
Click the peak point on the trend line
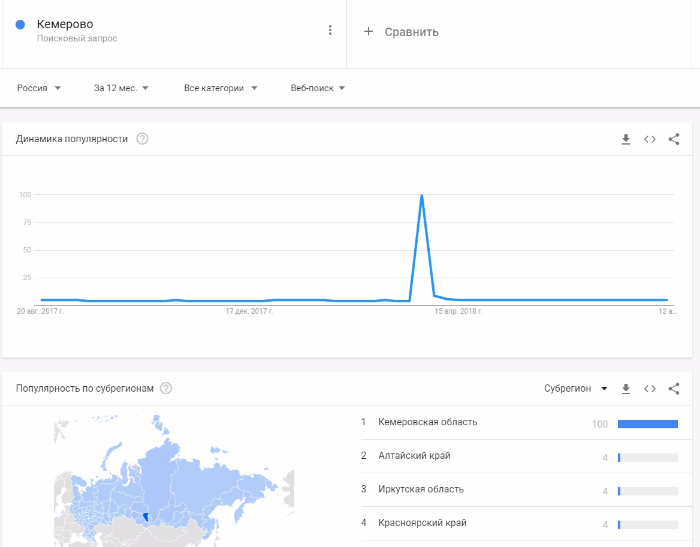(x=421, y=195)
